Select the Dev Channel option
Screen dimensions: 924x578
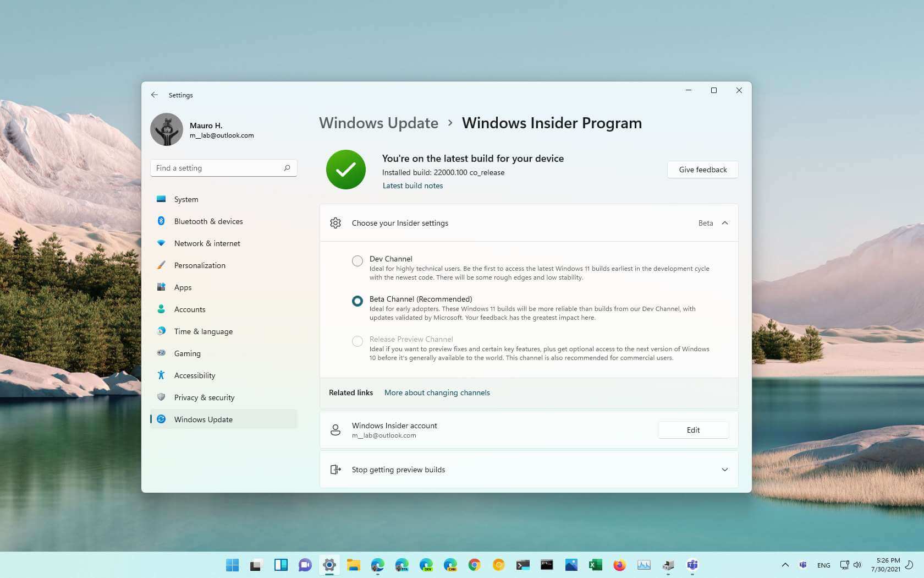[358, 260]
